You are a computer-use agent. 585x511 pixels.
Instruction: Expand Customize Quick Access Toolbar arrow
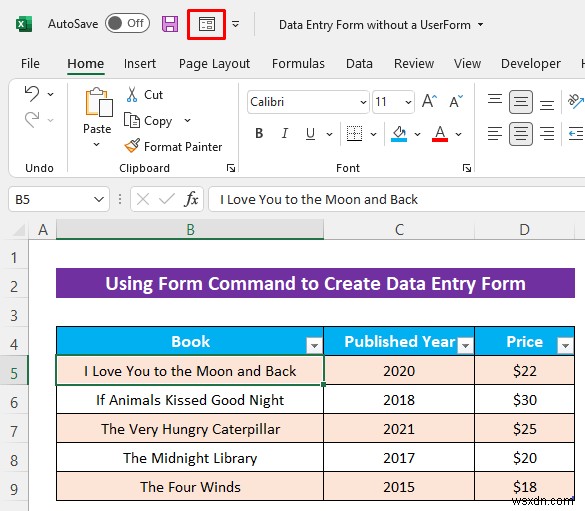coord(235,24)
